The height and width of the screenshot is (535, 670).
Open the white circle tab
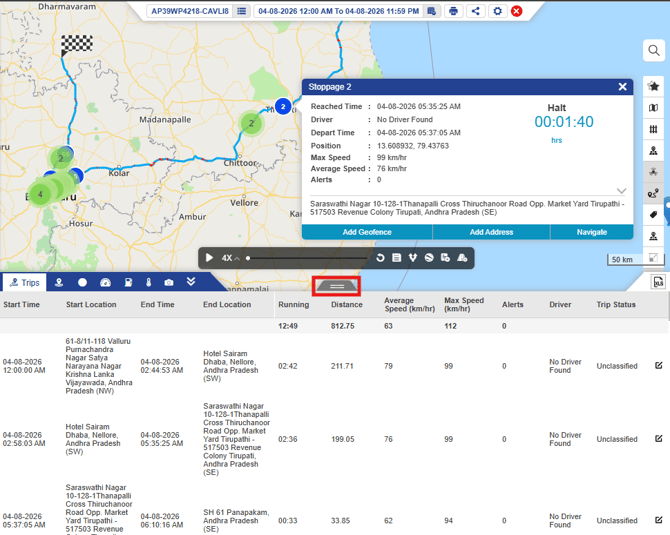(x=82, y=282)
